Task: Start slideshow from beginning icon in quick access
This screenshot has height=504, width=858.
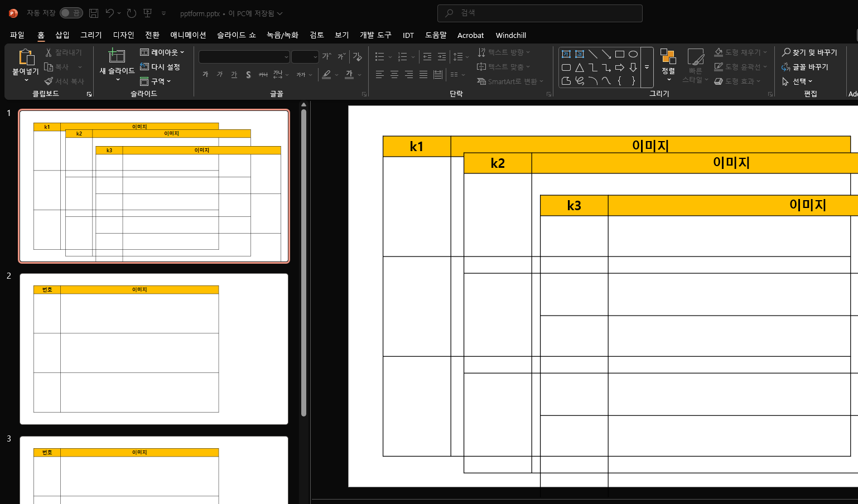Action: click(148, 13)
